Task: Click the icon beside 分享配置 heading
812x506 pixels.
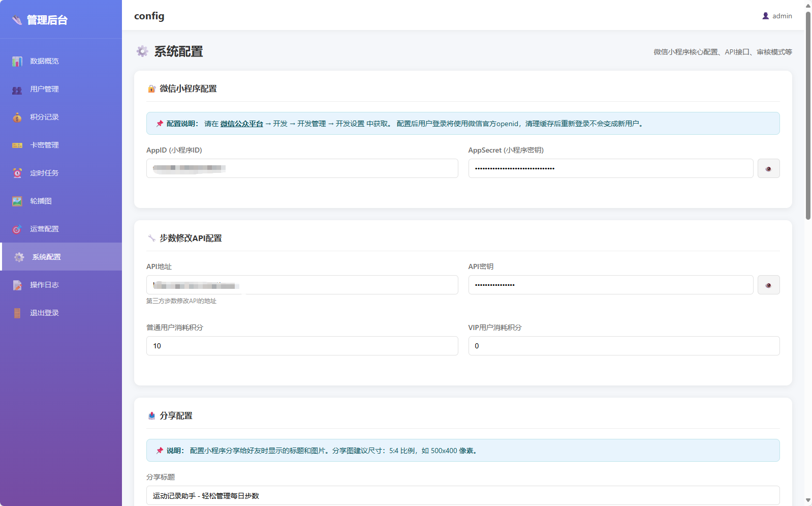Action: 151,415
